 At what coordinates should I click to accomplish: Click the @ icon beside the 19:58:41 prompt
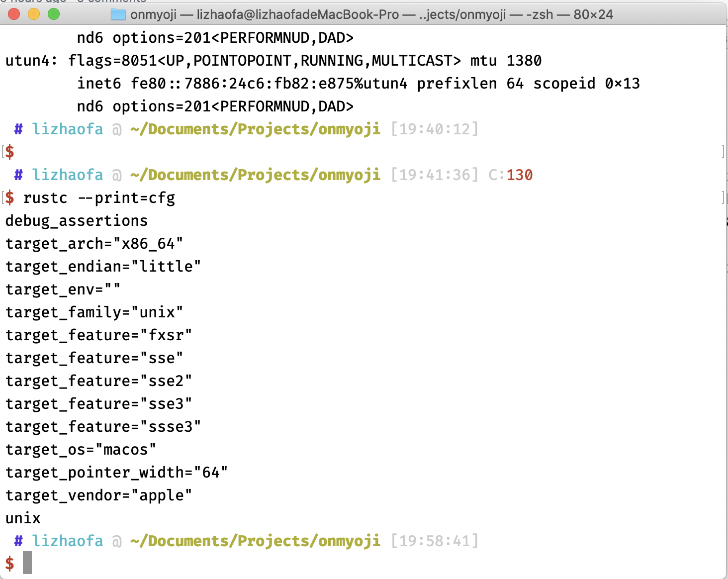[x=116, y=541]
